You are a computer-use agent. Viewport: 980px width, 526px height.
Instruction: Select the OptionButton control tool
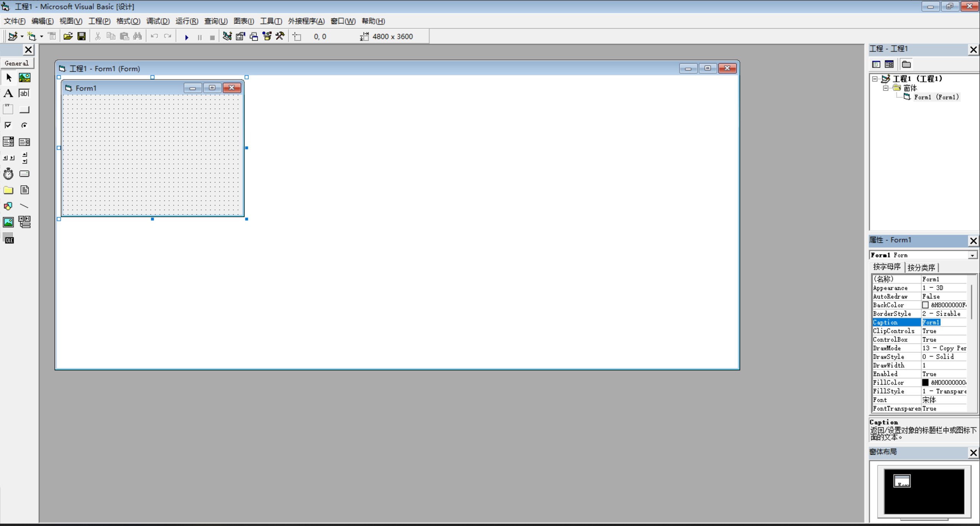[x=24, y=125]
